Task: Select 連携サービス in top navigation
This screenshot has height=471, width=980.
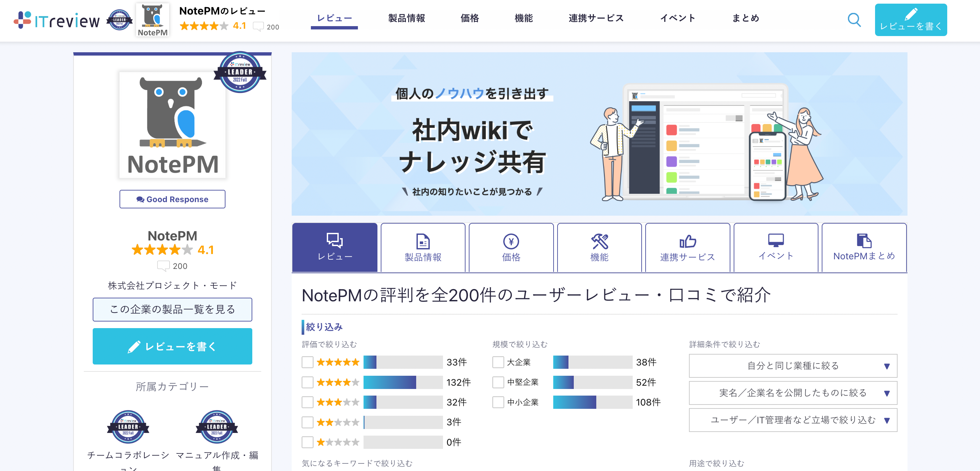Action: [596, 18]
